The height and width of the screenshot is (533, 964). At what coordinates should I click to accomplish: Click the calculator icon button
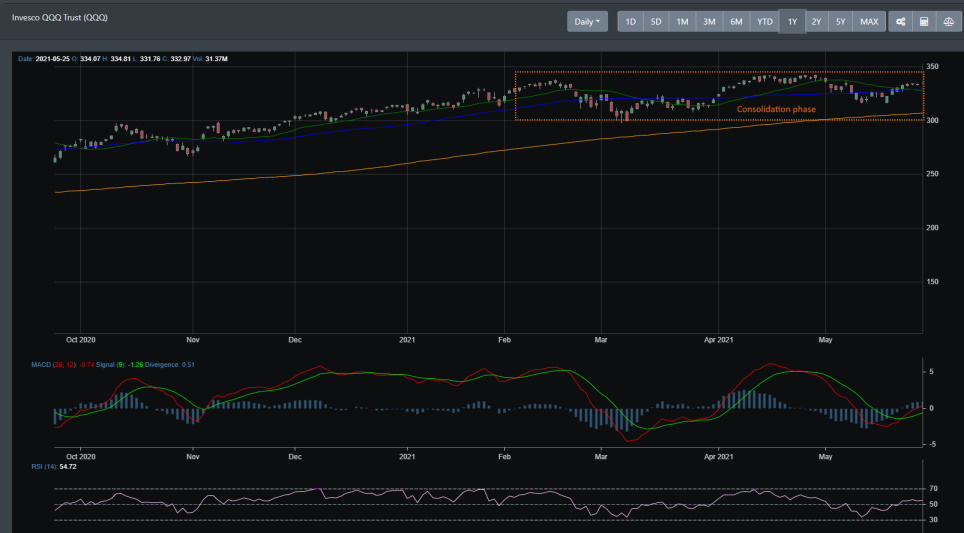click(924, 22)
